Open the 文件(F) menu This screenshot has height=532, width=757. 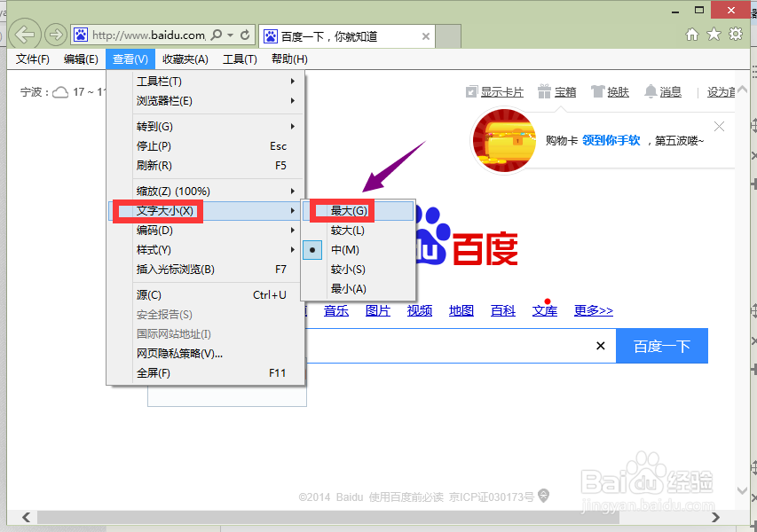coord(32,59)
